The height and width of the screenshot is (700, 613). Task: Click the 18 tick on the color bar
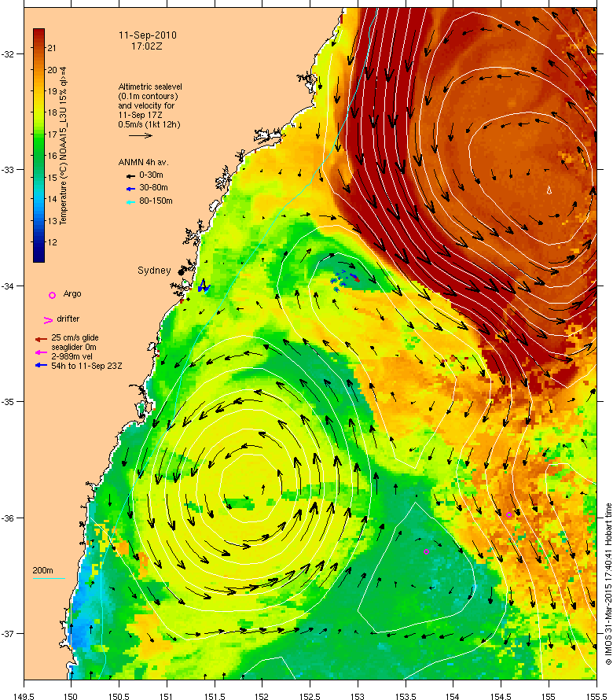[52, 112]
